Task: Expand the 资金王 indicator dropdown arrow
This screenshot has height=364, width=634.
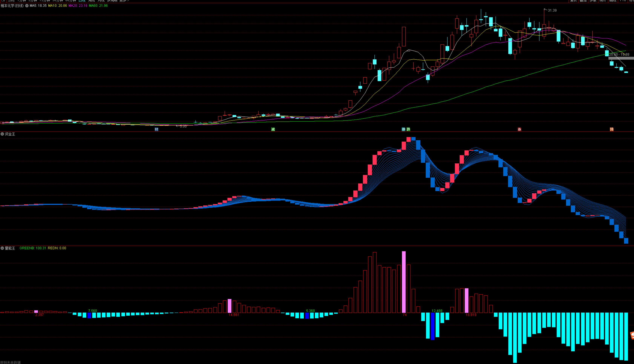Action: [x=2, y=134]
